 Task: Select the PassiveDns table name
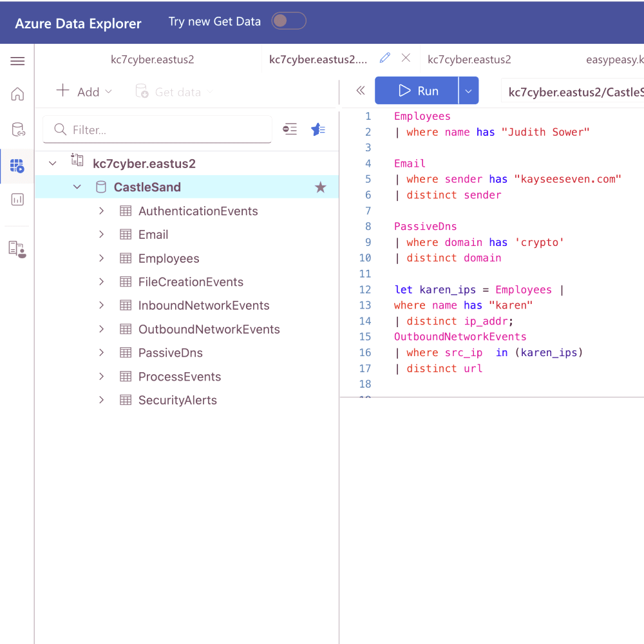(x=171, y=353)
